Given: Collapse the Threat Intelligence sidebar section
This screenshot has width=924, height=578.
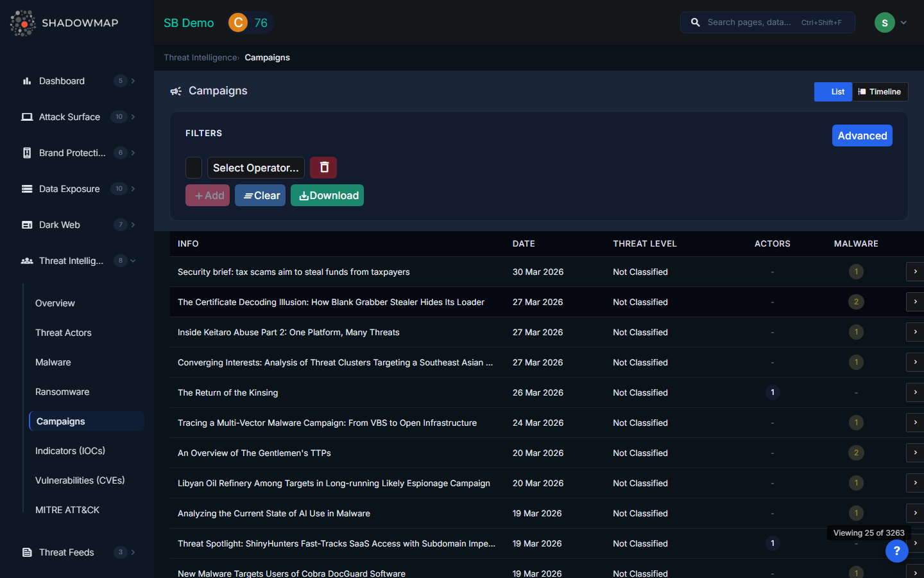Looking at the screenshot, I should [x=133, y=261].
